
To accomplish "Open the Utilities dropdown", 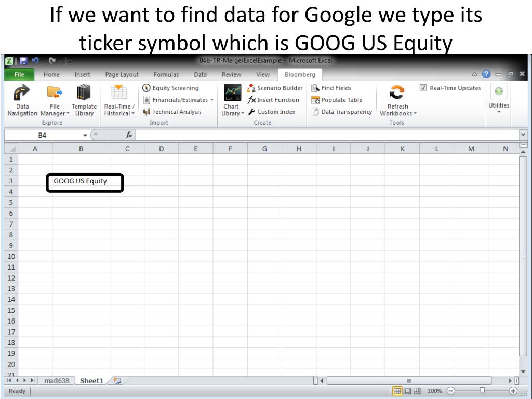I will [x=499, y=99].
